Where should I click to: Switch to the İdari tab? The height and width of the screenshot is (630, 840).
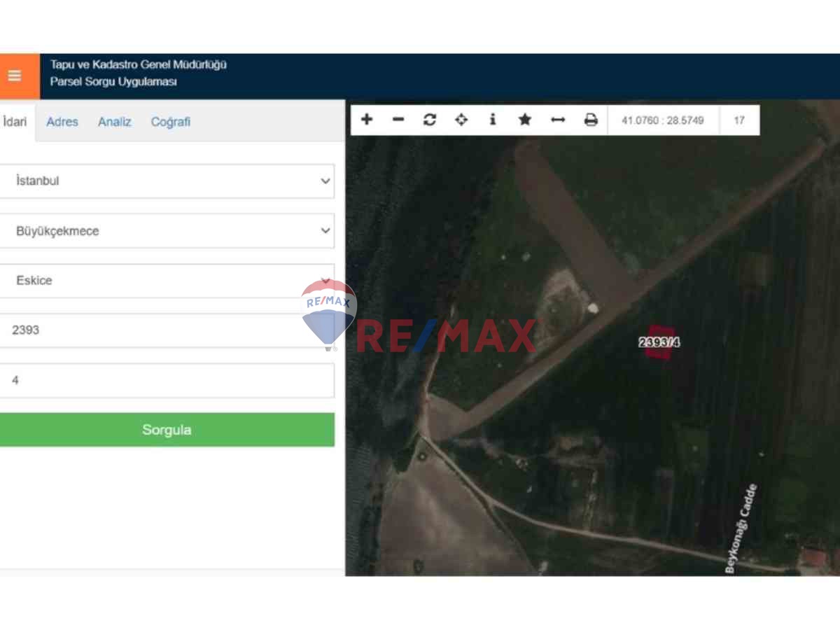point(15,122)
